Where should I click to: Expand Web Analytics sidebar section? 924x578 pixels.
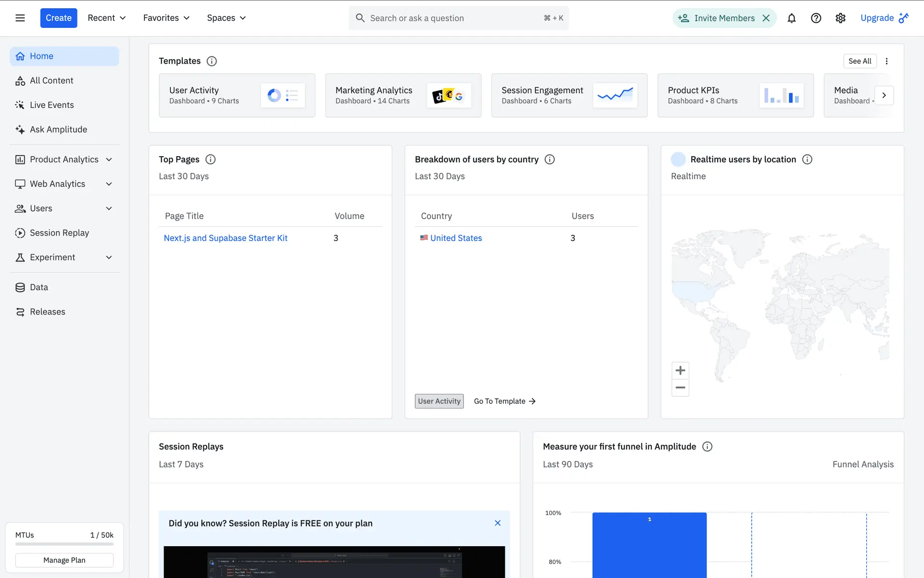(x=64, y=184)
